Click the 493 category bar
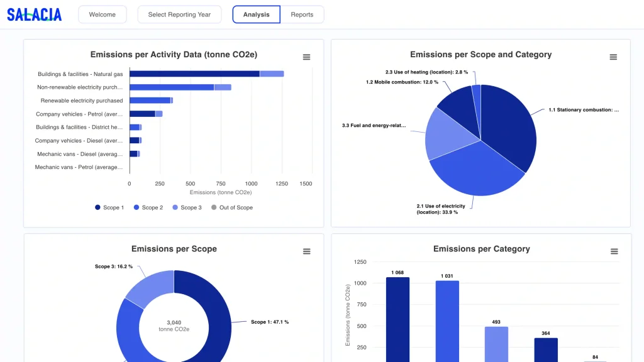Image resolution: width=644 pixels, height=362 pixels. pos(496,344)
